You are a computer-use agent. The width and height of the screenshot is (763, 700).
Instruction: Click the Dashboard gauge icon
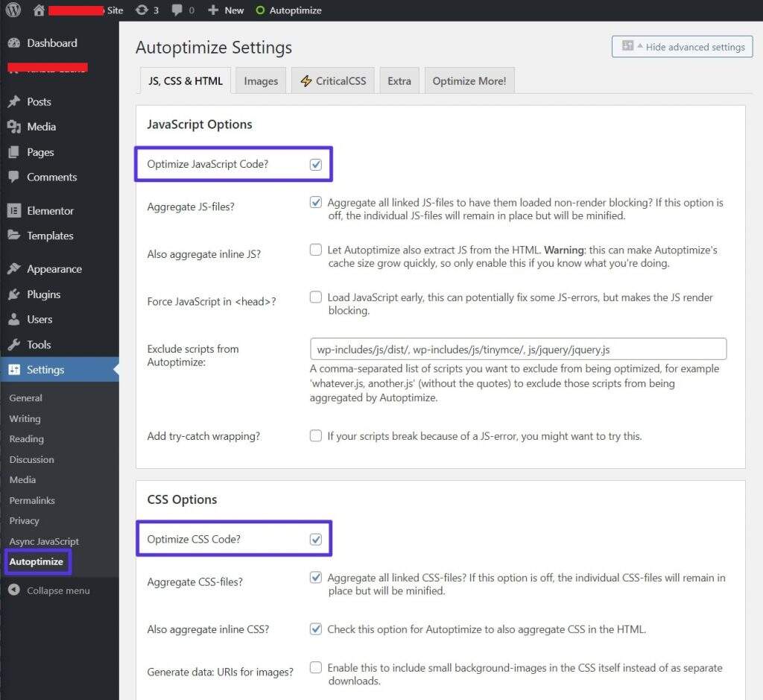14,43
